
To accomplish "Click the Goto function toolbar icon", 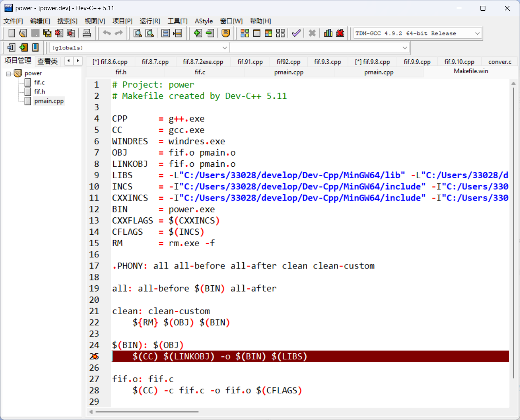I will point(166,33).
